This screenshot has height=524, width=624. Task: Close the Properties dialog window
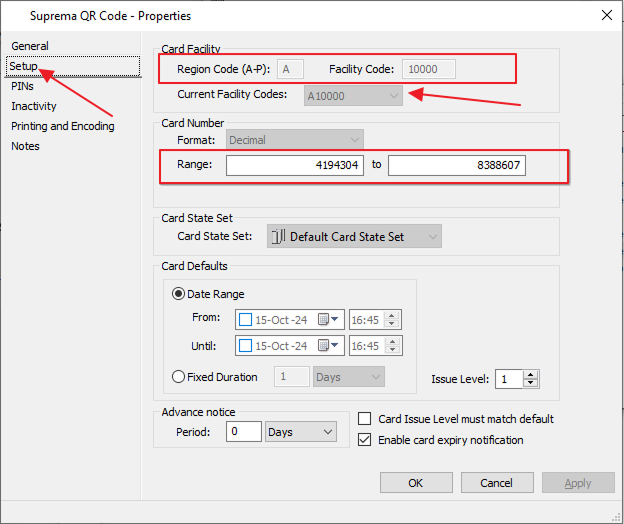[605, 15]
